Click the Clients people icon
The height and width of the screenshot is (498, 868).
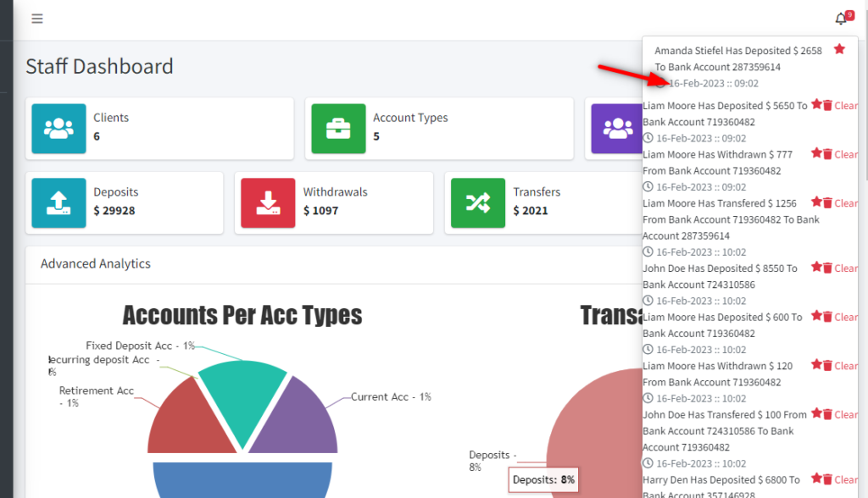[x=58, y=129]
